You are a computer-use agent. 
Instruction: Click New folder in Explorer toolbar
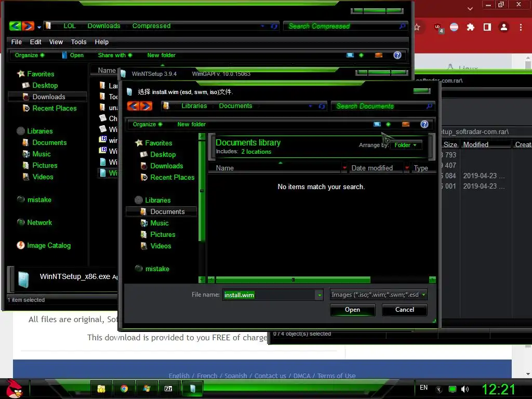(x=161, y=55)
